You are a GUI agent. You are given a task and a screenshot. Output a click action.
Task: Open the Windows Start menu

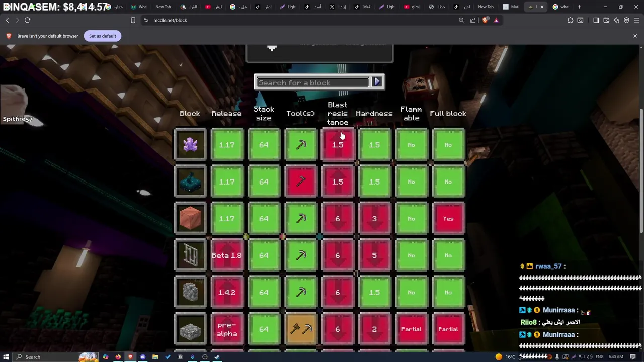coord(6,357)
